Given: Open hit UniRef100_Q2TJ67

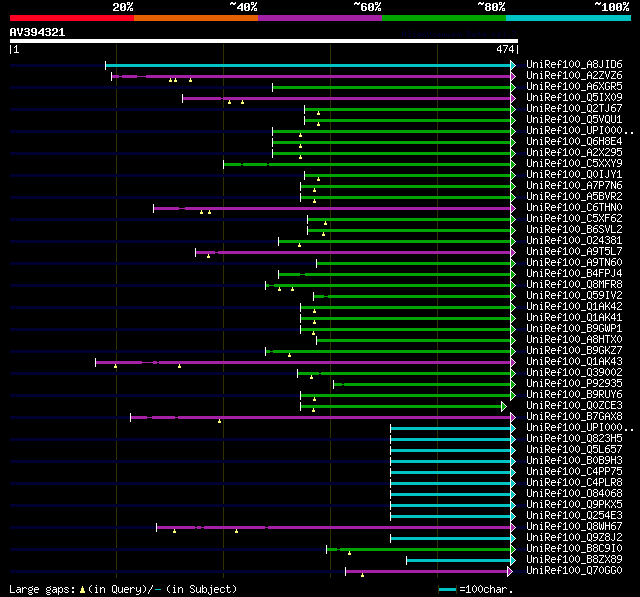Looking at the screenshot, I should pos(574,109).
